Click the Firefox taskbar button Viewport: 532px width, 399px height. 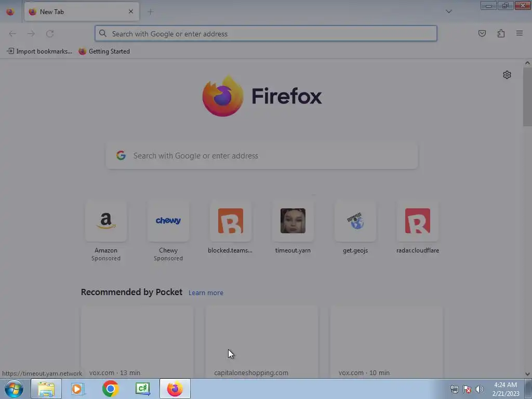(175, 389)
